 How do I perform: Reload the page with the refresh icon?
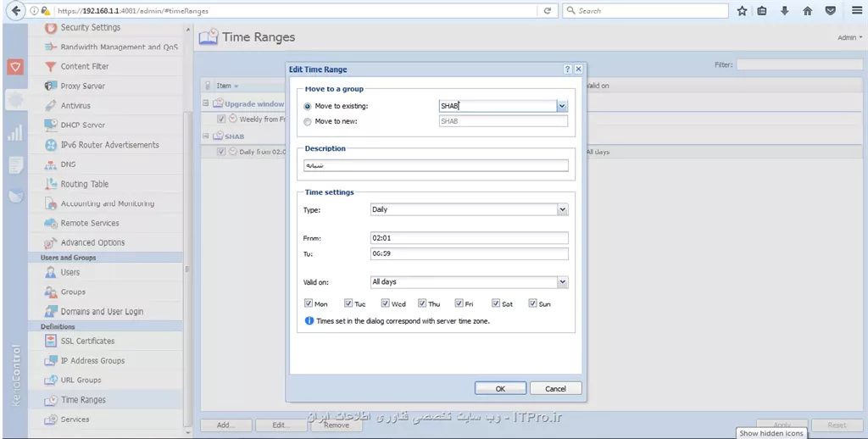[x=547, y=10]
